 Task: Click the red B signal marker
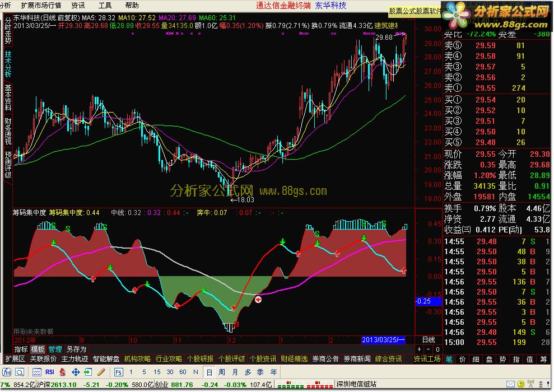236,324
